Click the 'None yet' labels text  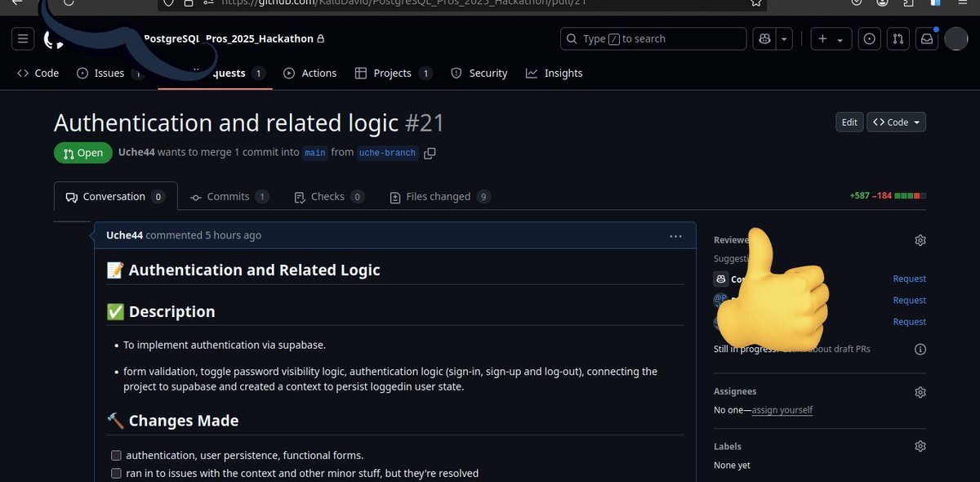(x=732, y=465)
